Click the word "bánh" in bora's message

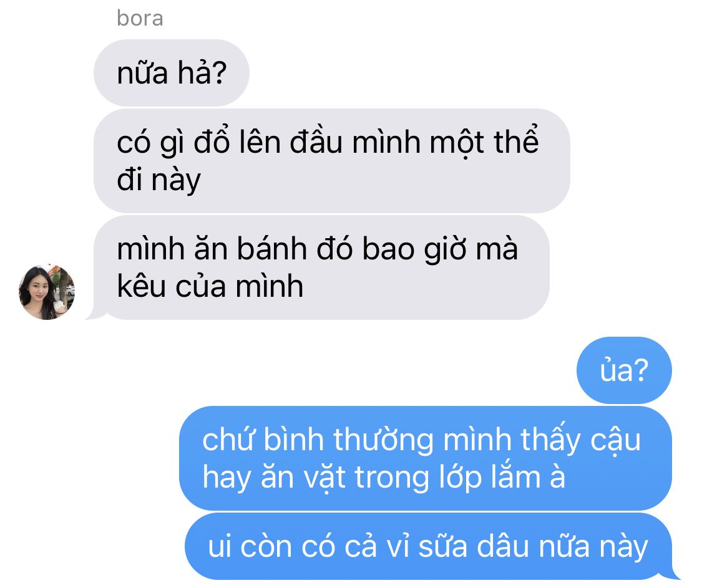point(271,249)
